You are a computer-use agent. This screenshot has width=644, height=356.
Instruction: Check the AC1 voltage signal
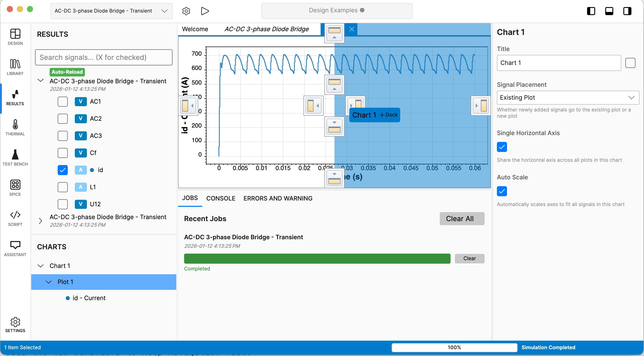tap(63, 102)
